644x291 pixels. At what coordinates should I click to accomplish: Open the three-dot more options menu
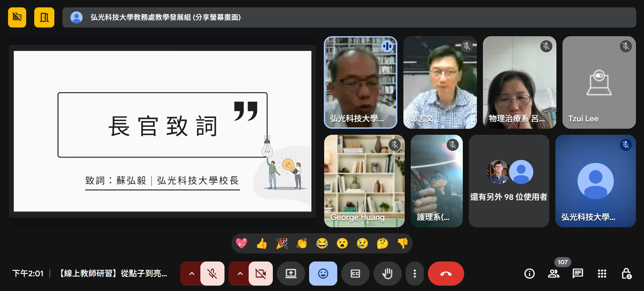(415, 274)
